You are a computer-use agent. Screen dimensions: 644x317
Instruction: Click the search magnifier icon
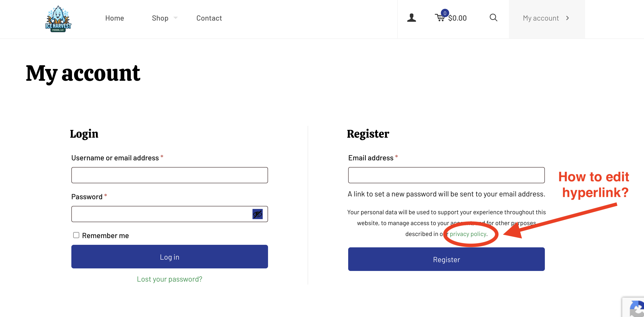[493, 18]
